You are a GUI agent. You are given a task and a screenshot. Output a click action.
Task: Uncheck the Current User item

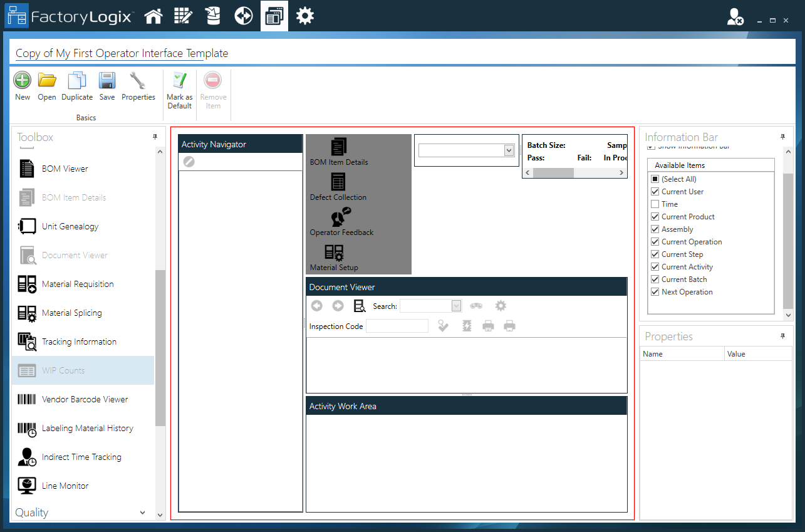pyautogui.click(x=655, y=191)
